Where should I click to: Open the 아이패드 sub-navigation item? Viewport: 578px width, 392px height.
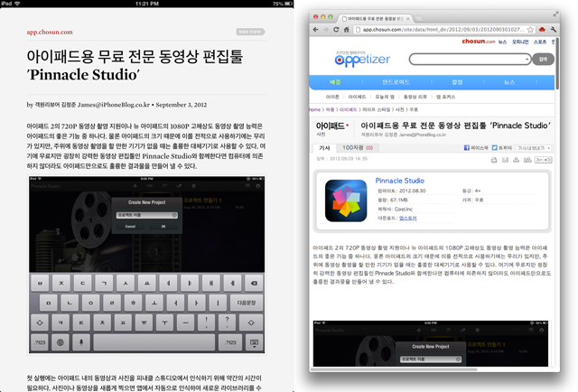[357, 97]
